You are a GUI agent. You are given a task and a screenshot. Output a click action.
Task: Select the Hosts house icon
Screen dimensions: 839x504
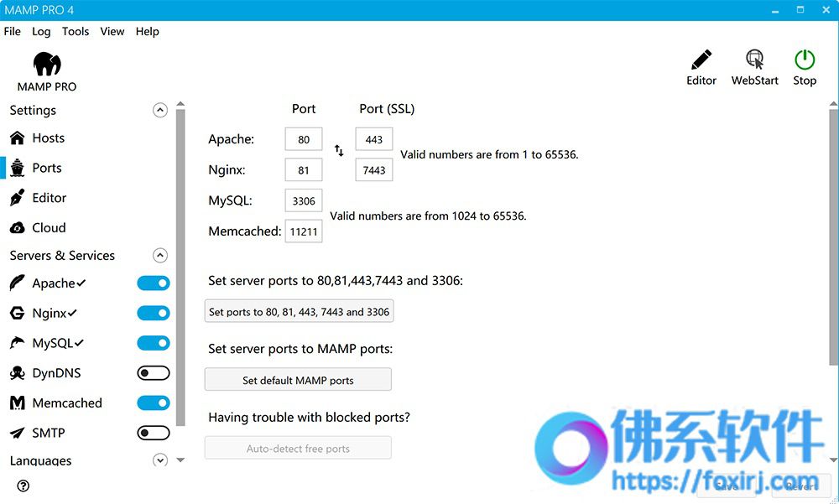tap(17, 138)
